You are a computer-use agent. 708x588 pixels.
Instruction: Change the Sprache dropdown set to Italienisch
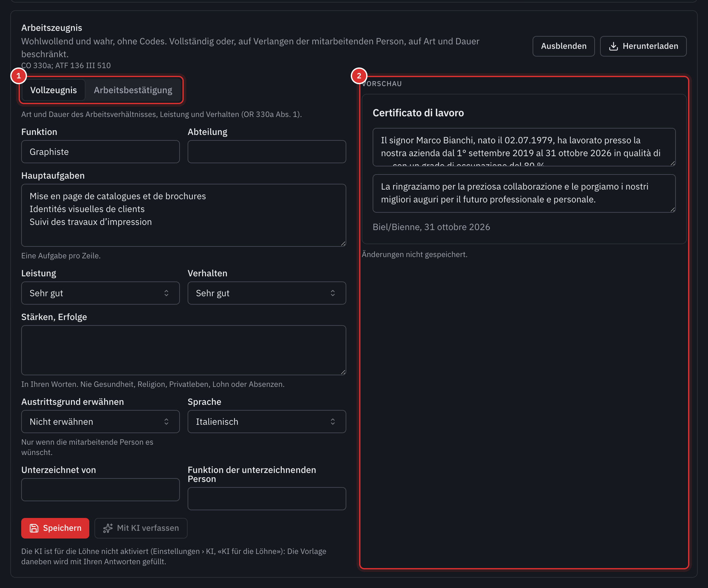click(x=267, y=422)
